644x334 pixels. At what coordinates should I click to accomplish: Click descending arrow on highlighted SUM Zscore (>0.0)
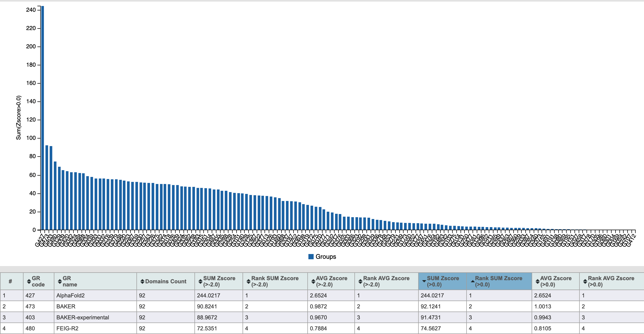[424, 281]
